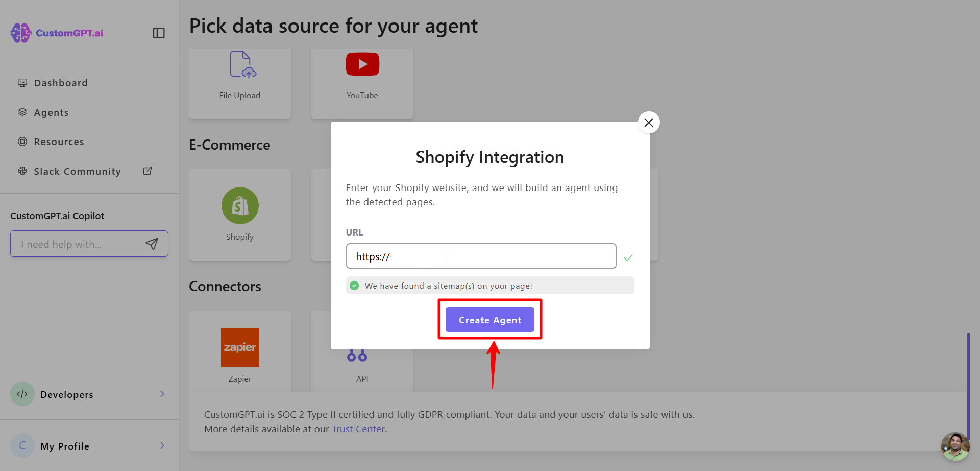Click the 'Shopify' card label
The width and height of the screenshot is (980, 471).
240,237
